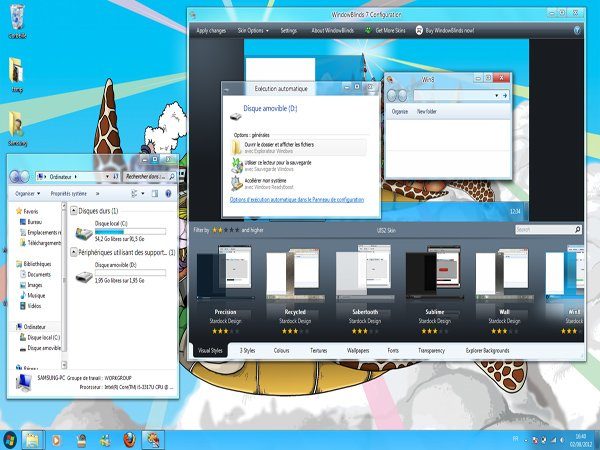Viewport: 600px width, 450px height.
Task: Set the rating filter to two stars
Action: pos(220,230)
